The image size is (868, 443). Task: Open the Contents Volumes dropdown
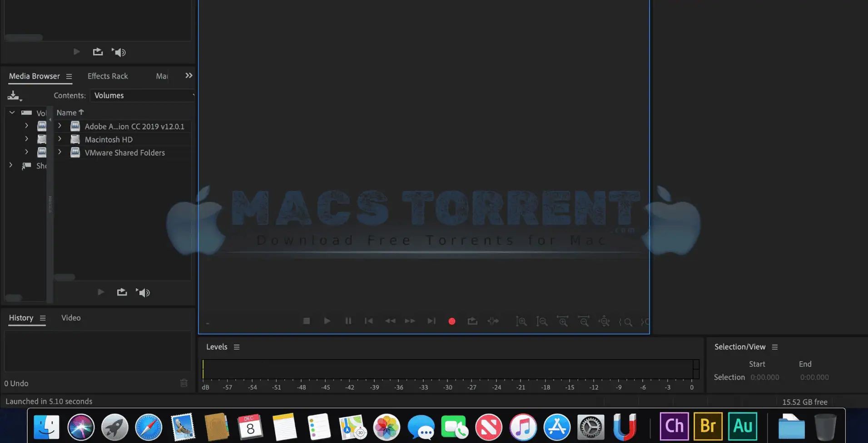pos(143,95)
